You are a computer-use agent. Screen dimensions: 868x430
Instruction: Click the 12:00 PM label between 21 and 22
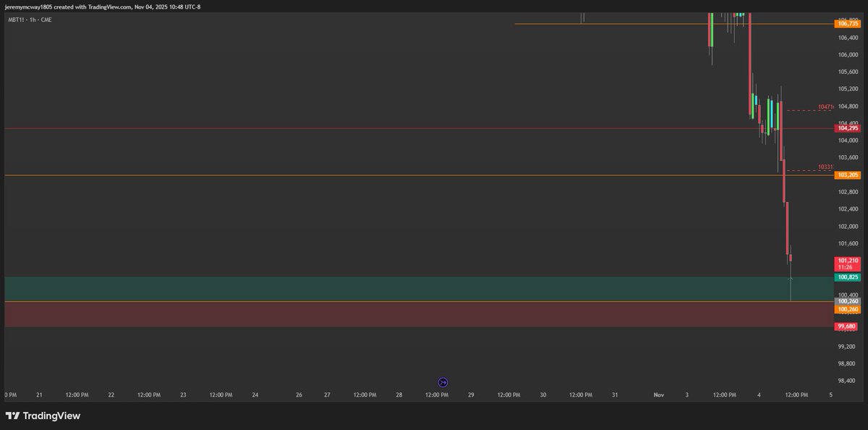(x=77, y=395)
